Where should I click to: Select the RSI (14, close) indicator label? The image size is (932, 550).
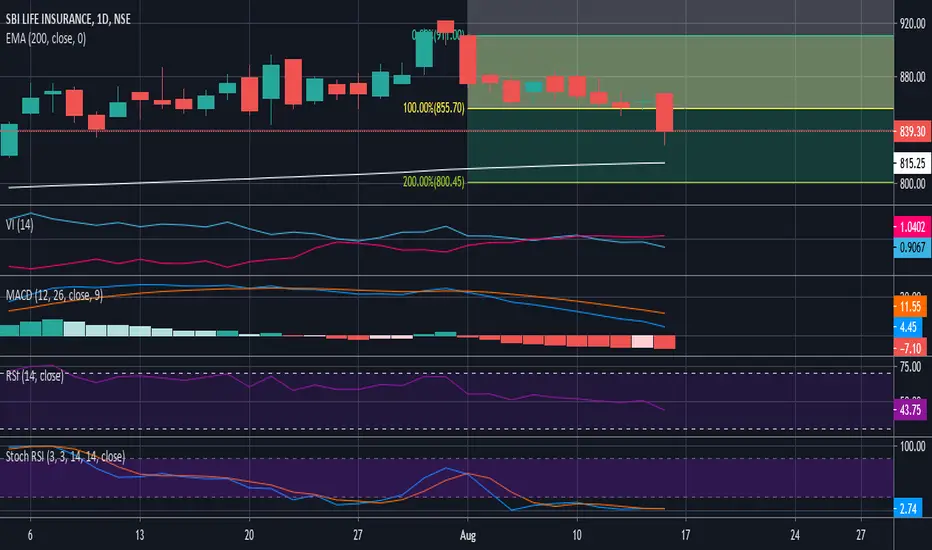[34, 376]
